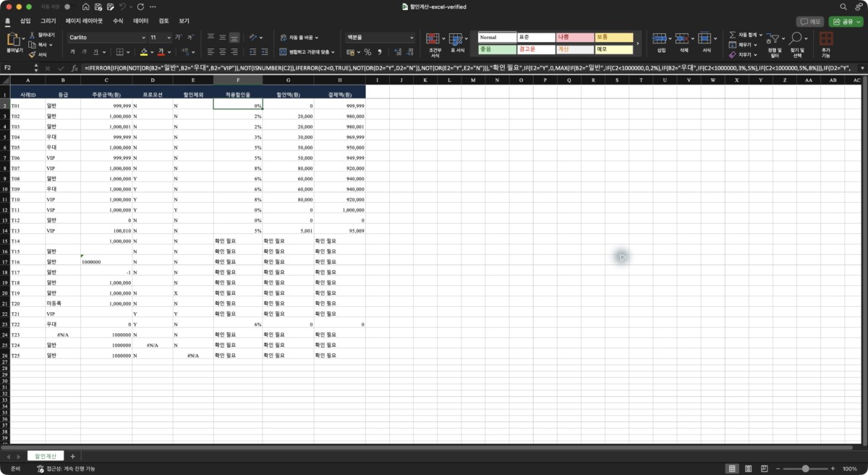This screenshot has width=868, height=475.
Task: Open the font size 11 dropdown
Action: pos(169,37)
